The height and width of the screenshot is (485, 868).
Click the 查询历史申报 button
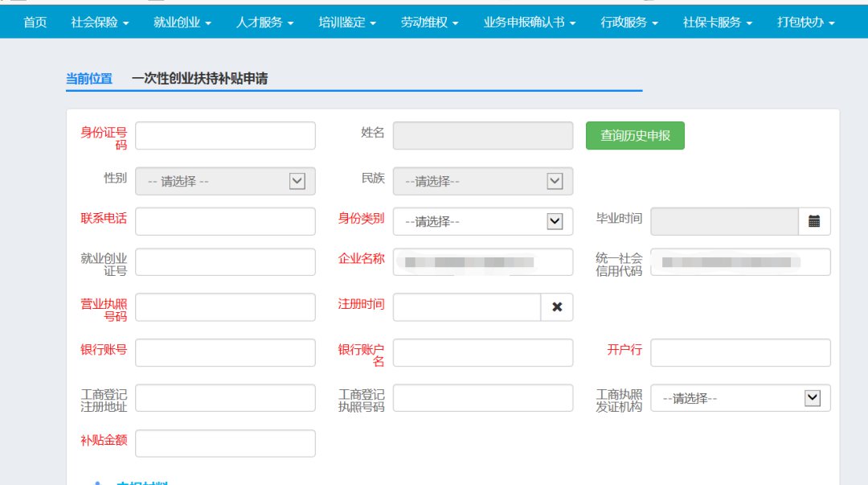point(635,136)
